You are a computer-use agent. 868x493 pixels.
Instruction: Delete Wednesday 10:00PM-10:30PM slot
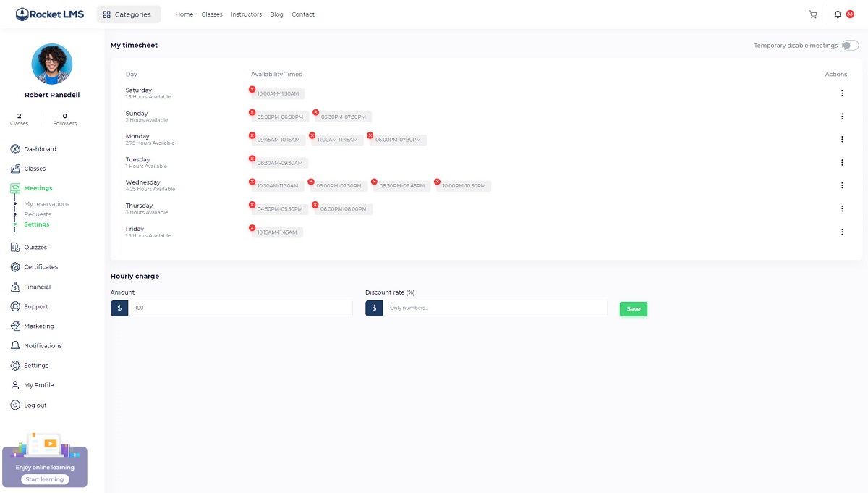(437, 182)
